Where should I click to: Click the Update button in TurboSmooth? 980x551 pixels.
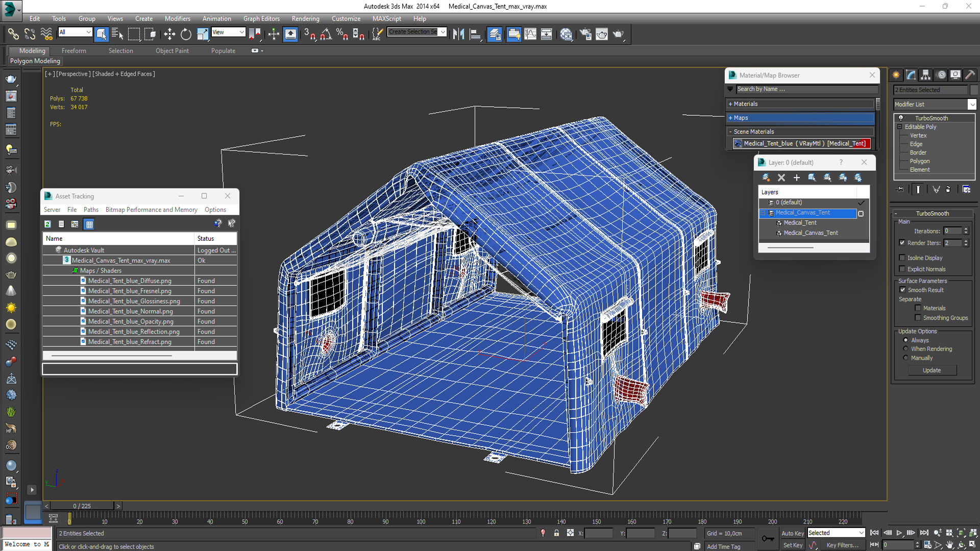pos(932,370)
